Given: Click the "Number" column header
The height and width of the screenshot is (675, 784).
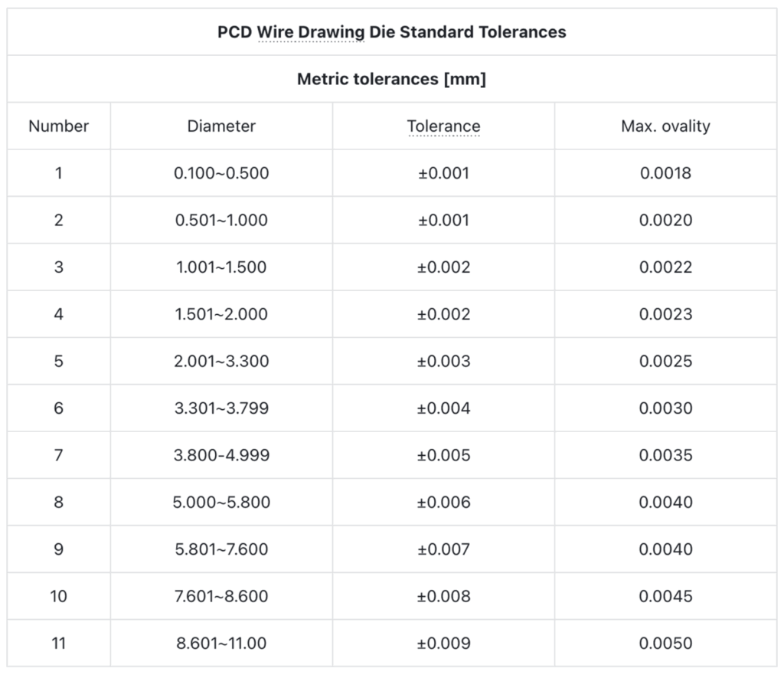Looking at the screenshot, I should (59, 126).
